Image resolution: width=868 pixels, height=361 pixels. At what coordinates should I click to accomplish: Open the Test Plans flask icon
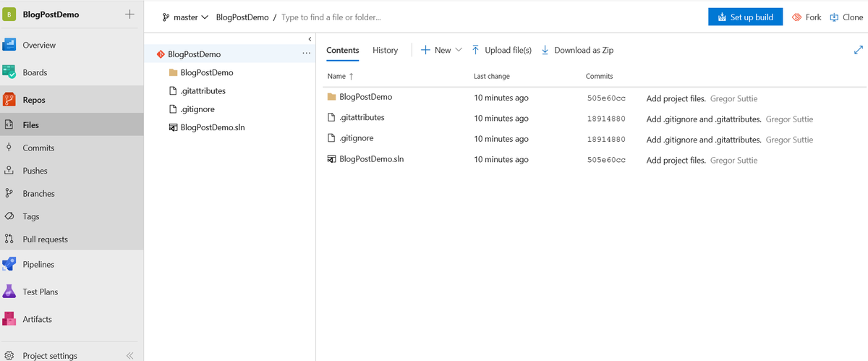click(9, 292)
